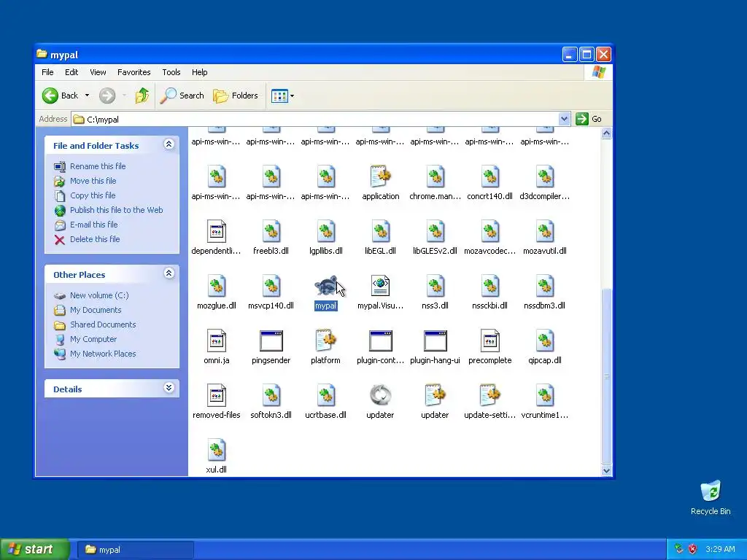Open the Windows Start menu
This screenshot has width=747, height=560.
pos(35,550)
